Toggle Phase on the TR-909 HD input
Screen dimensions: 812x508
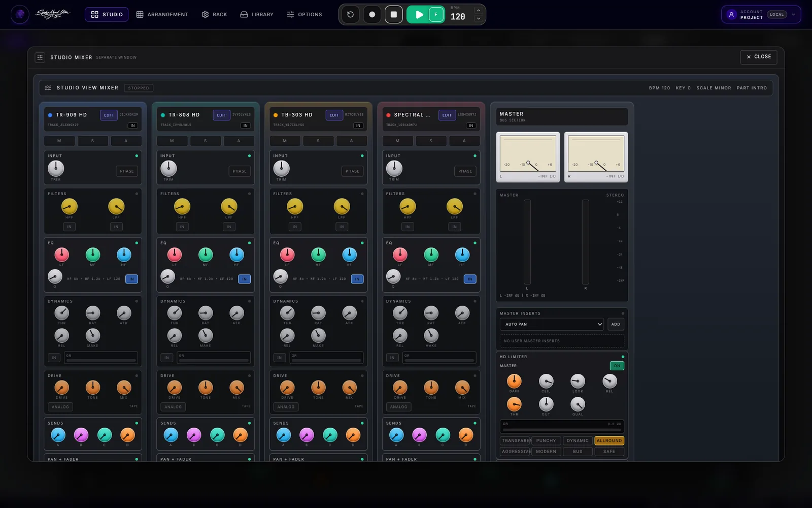click(x=127, y=171)
